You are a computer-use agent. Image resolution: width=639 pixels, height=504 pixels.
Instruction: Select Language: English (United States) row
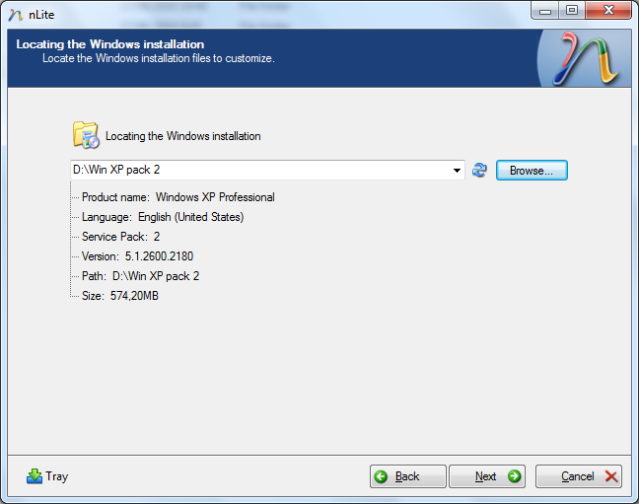(x=163, y=217)
